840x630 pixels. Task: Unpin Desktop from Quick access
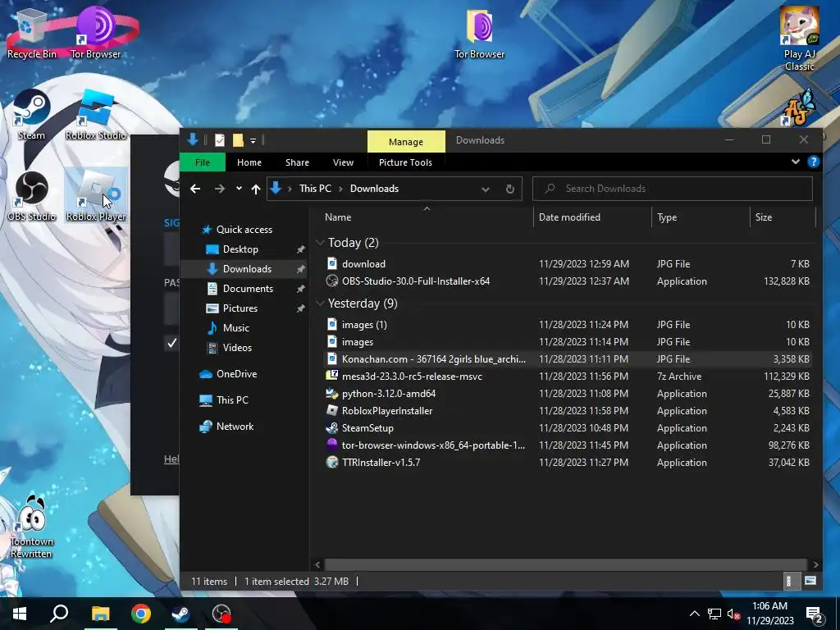tap(300, 249)
